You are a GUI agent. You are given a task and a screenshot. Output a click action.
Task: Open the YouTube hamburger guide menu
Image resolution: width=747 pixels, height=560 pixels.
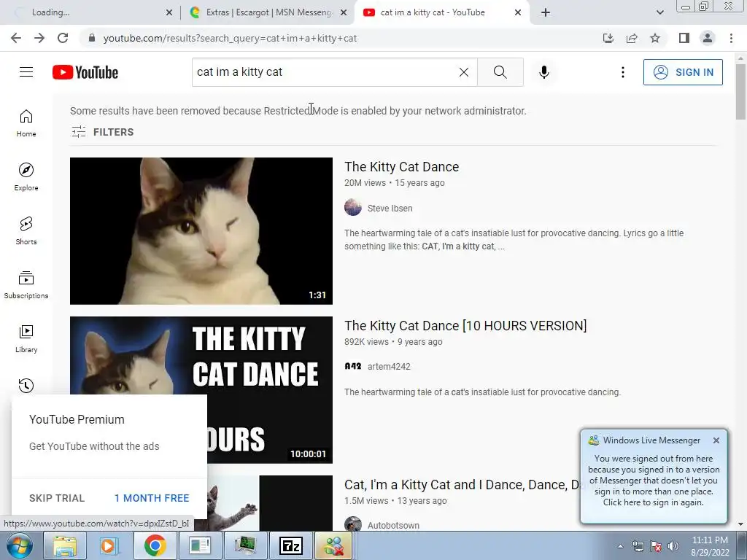click(x=26, y=72)
